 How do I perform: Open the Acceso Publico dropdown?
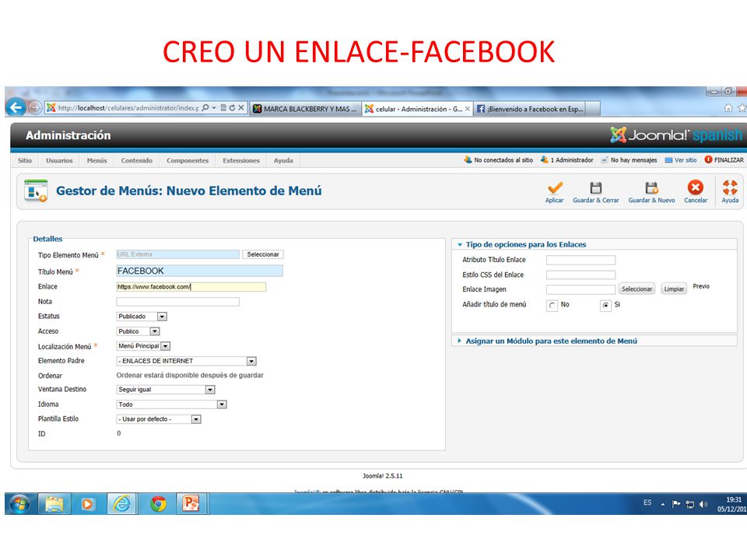[x=139, y=331]
